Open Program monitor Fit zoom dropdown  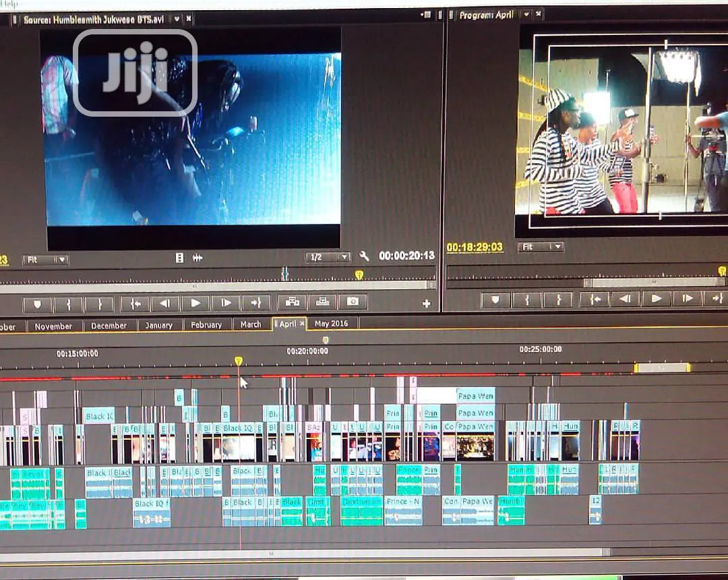[x=541, y=247]
